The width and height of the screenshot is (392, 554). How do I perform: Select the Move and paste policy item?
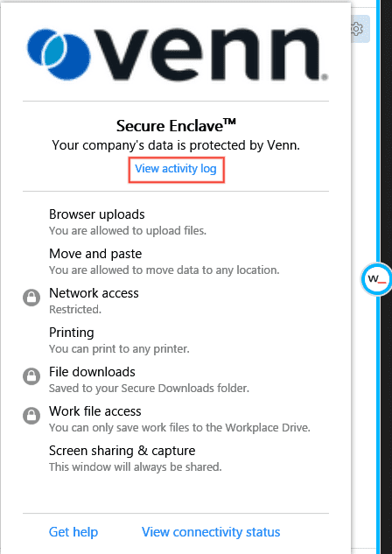[x=164, y=262]
